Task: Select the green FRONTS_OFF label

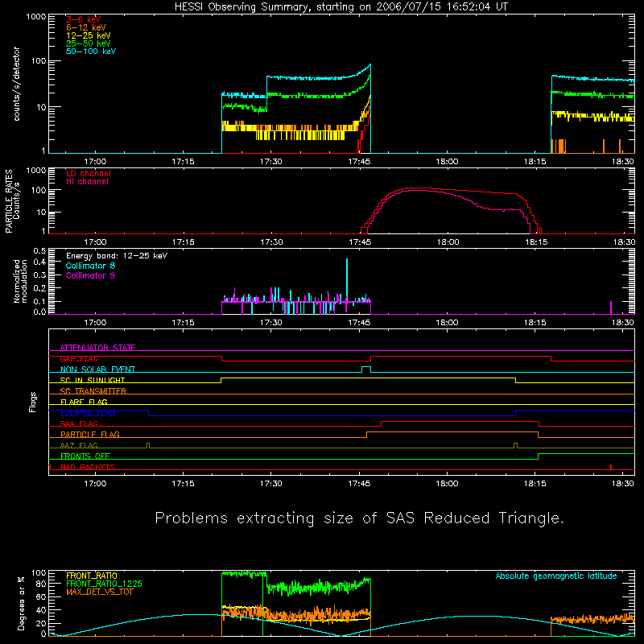Action: coord(85,456)
